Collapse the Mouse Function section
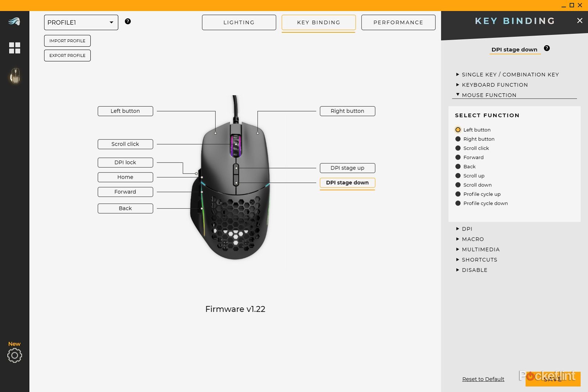 tap(489, 95)
